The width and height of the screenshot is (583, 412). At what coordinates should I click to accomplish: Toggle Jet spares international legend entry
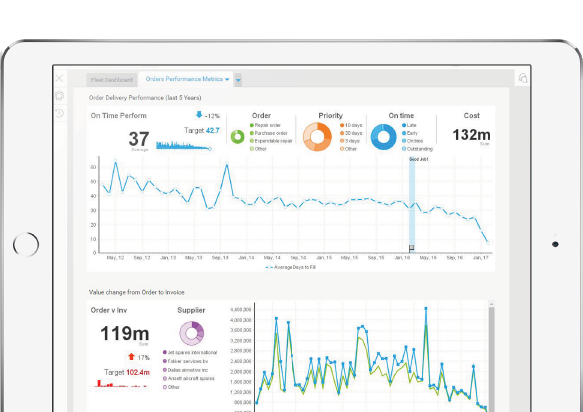click(x=190, y=352)
